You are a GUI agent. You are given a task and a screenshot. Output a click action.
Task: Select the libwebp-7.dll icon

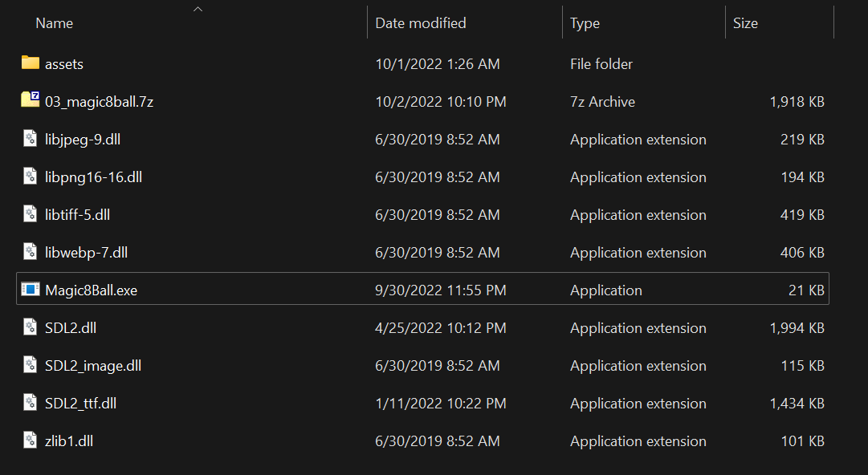point(30,252)
